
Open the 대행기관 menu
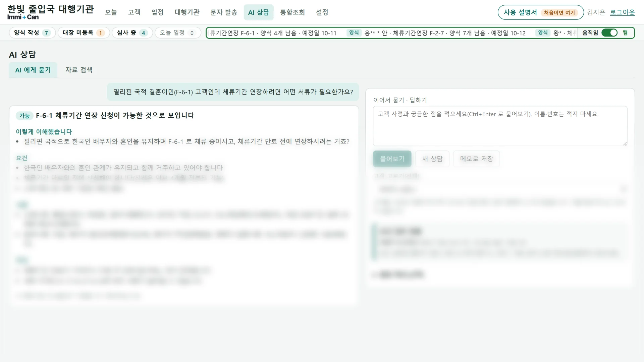[x=187, y=12]
